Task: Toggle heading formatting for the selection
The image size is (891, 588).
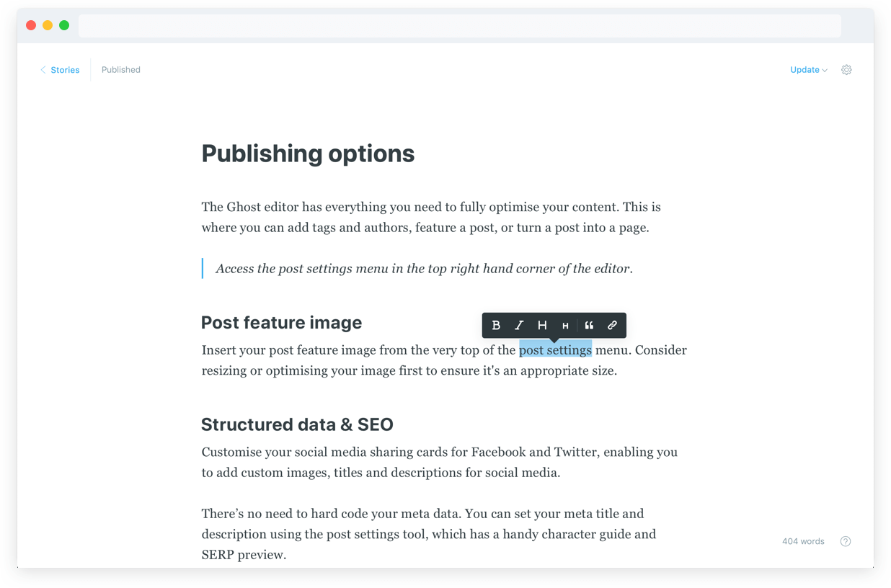Action: tap(543, 325)
